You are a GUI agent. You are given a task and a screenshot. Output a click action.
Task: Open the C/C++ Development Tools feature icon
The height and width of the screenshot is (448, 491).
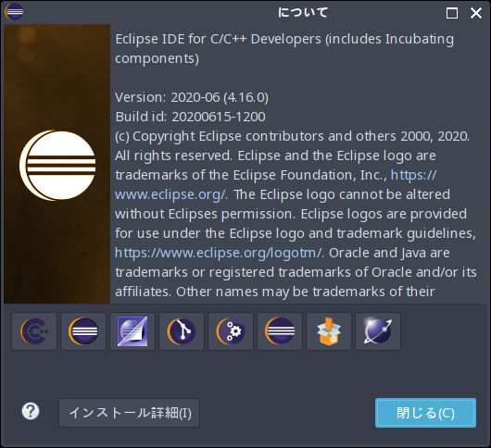point(34,331)
